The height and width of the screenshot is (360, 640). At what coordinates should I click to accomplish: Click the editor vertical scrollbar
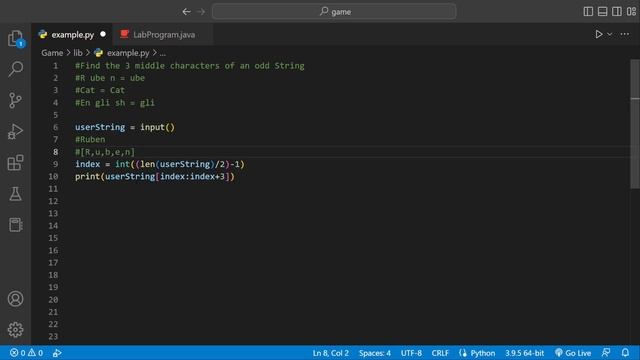pyautogui.click(x=635, y=124)
